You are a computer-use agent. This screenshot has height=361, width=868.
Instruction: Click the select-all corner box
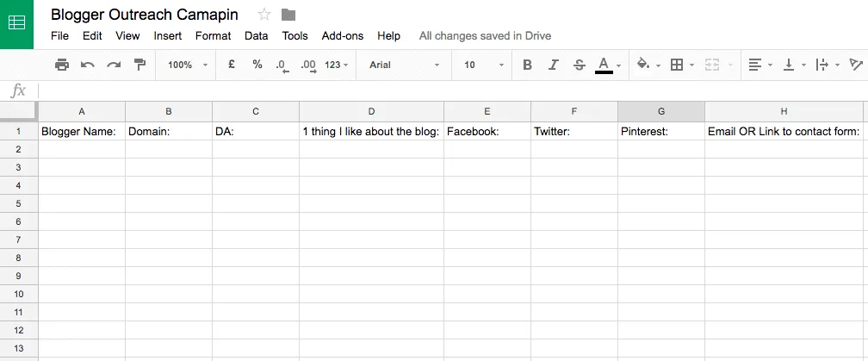(x=19, y=111)
